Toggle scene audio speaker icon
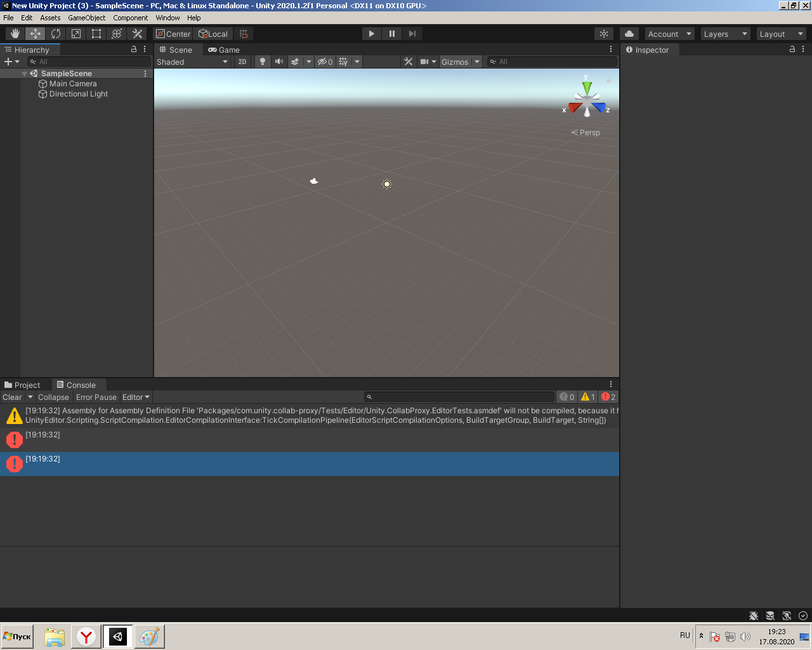The height and width of the screenshot is (650, 812). click(x=279, y=62)
